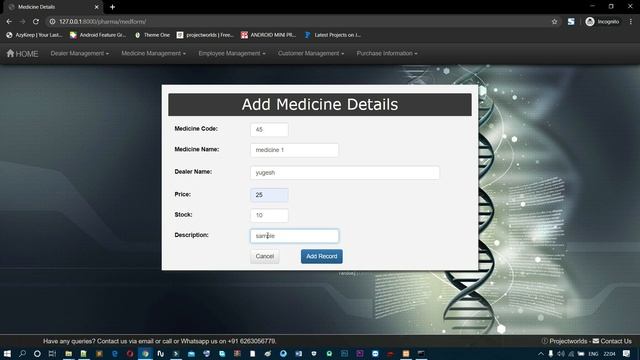The image size is (640, 360).
Task: Open the Android Feature Gr... bookmark
Action: click(98, 35)
